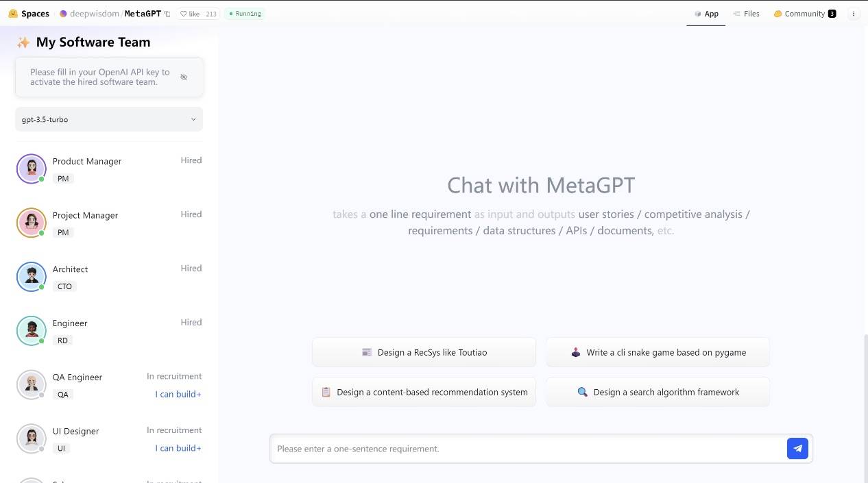
Task: Switch to the Files tab
Action: (746, 13)
